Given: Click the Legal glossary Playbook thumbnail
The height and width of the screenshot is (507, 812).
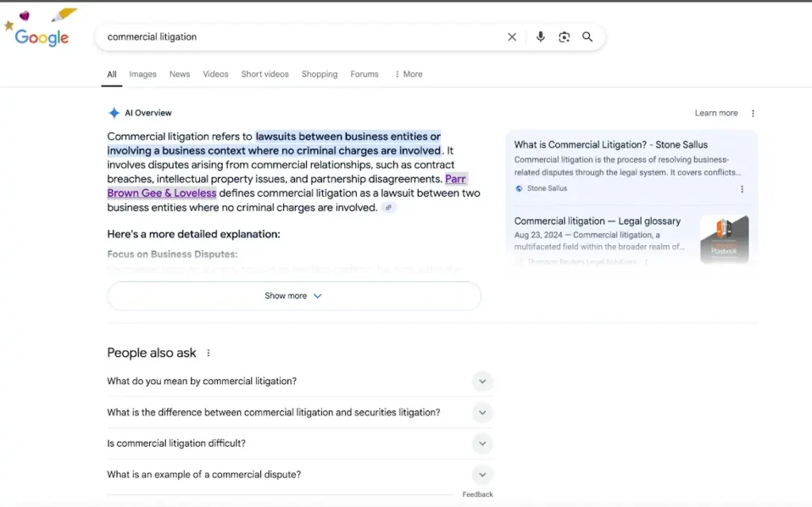Looking at the screenshot, I should click(x=724, y=240).
